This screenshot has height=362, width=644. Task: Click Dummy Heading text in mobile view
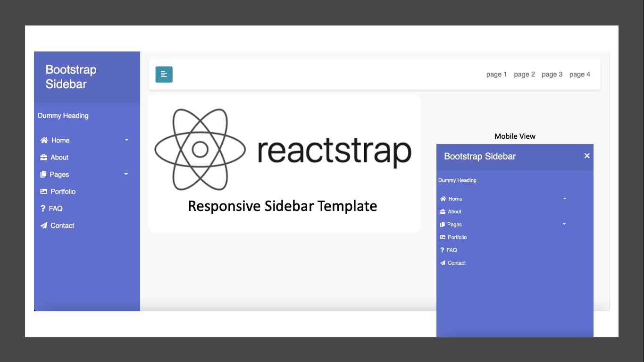pyautogui.click(x=457, y=180)
